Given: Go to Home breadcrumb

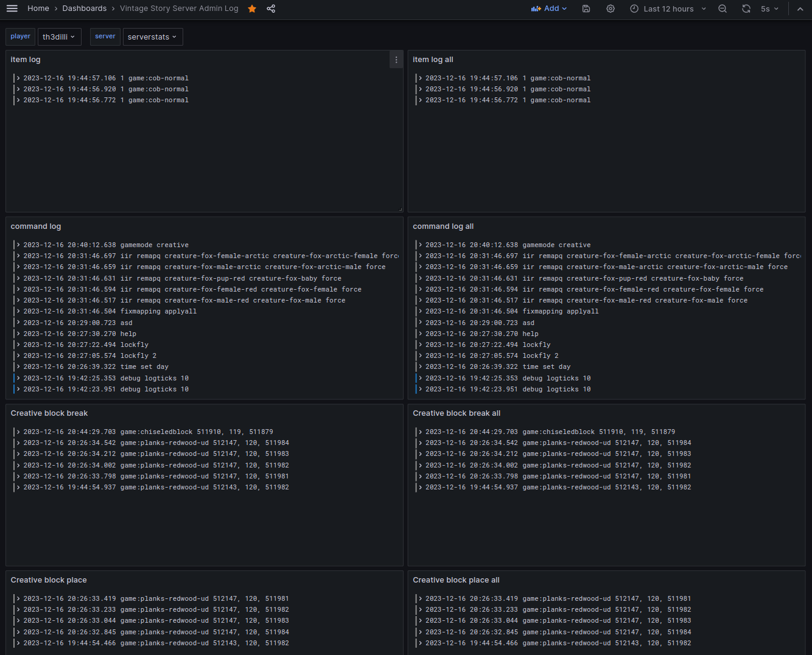Looking at the screenshot, I should pos(38,9).
